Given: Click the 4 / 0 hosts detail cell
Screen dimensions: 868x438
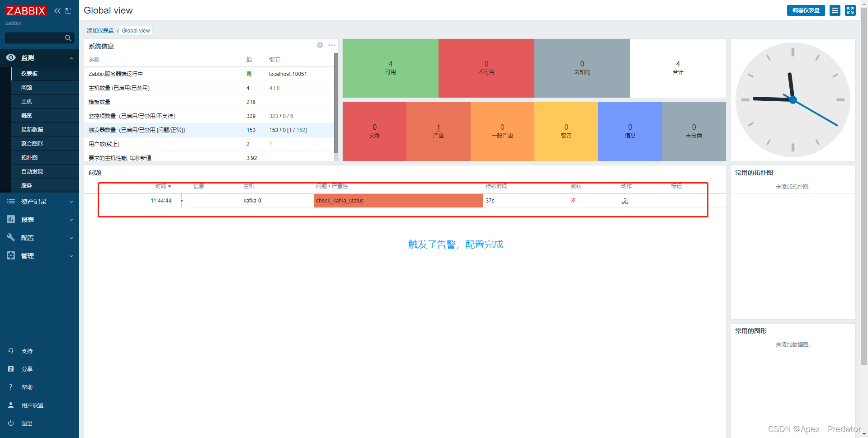Looking at the screenshot, I should coord(274,88).
